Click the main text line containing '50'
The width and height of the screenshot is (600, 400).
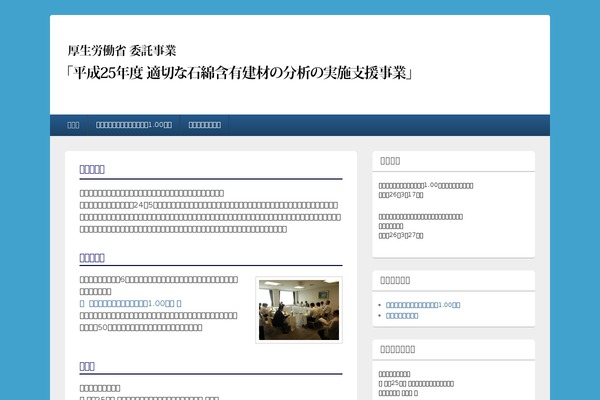(141, 328)
